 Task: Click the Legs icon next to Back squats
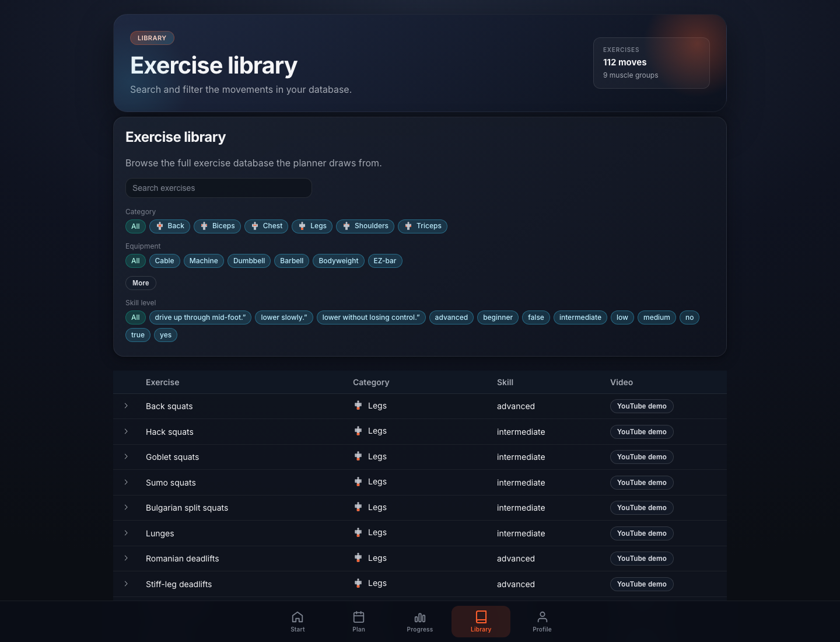click(358, 405)
